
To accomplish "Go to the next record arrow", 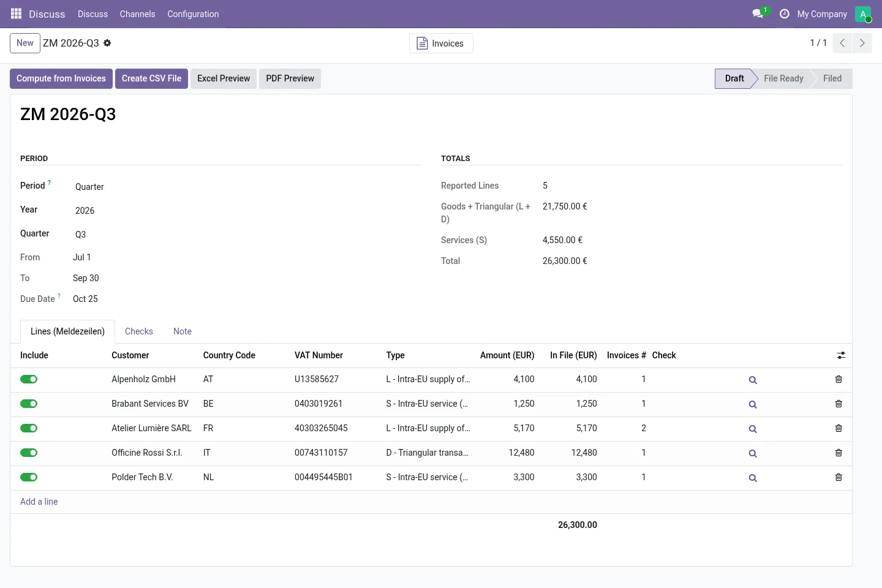I will 862,43.
